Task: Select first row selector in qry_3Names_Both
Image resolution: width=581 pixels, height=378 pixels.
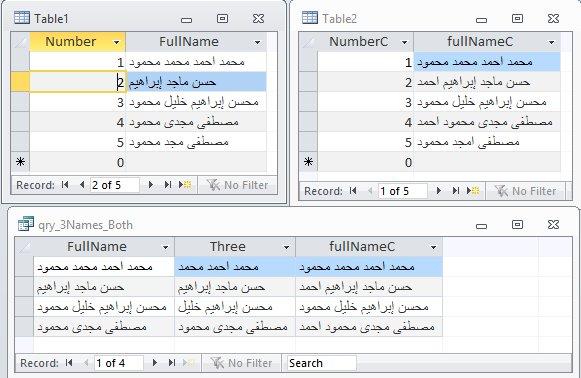Action: click(x=24, y=266)
